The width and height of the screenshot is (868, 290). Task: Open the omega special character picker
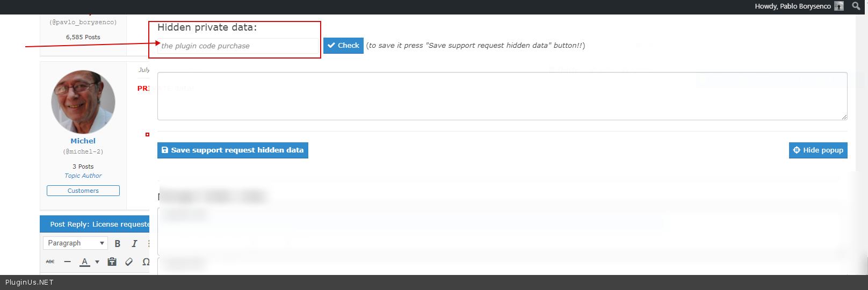pyautogui.click(x=146, y=262)
